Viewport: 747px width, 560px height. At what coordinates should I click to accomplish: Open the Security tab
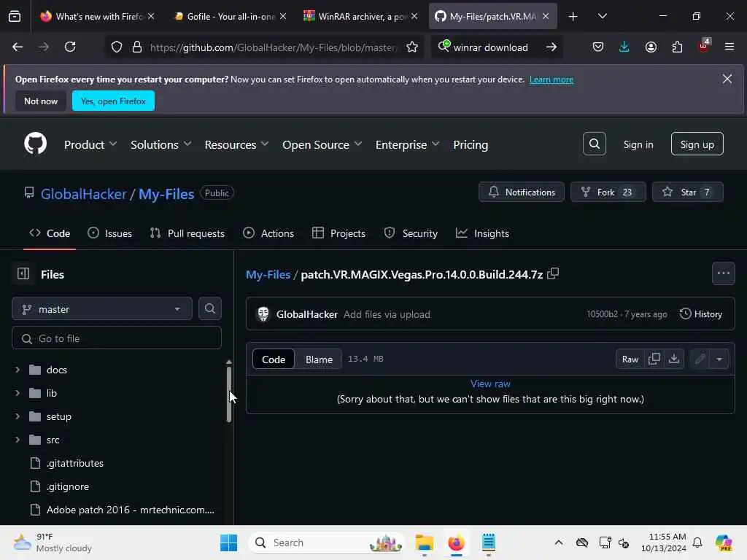411,233
